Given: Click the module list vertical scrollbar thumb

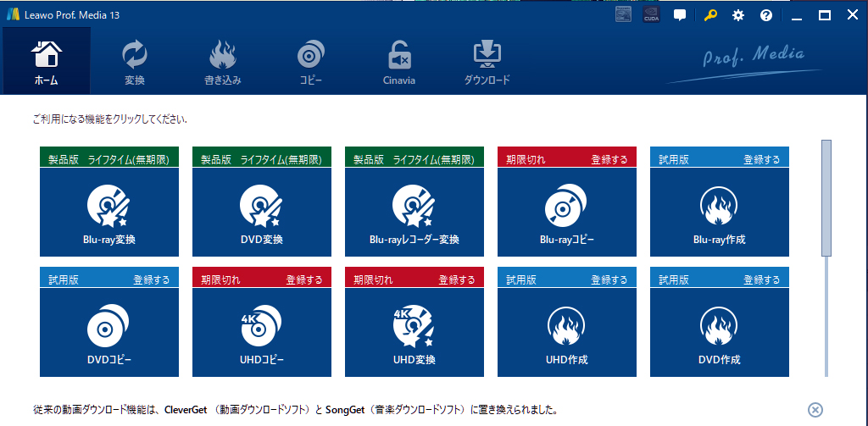Looking at the screenshot, I should [826, 198].
